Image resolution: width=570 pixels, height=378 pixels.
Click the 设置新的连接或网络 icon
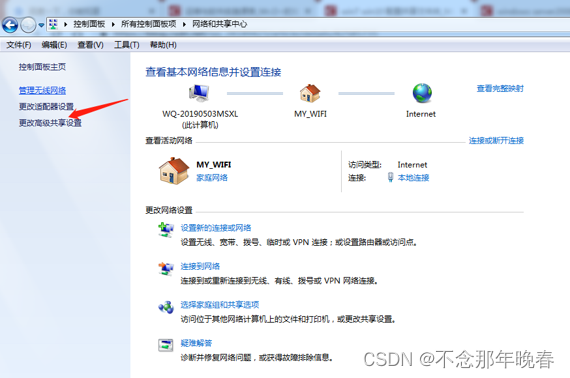pyautogui.click(x=166, y=230)
